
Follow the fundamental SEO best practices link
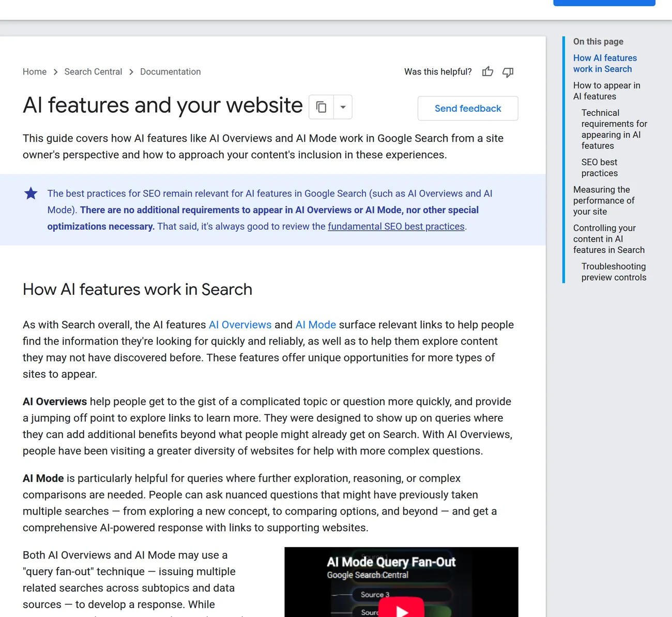pyautogui.click(x=396, y=227)
